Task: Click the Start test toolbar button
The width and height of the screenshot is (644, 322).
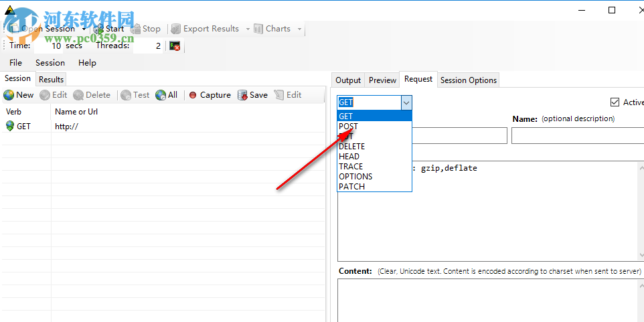Action: pyautogui.click(x=109, y=29)
